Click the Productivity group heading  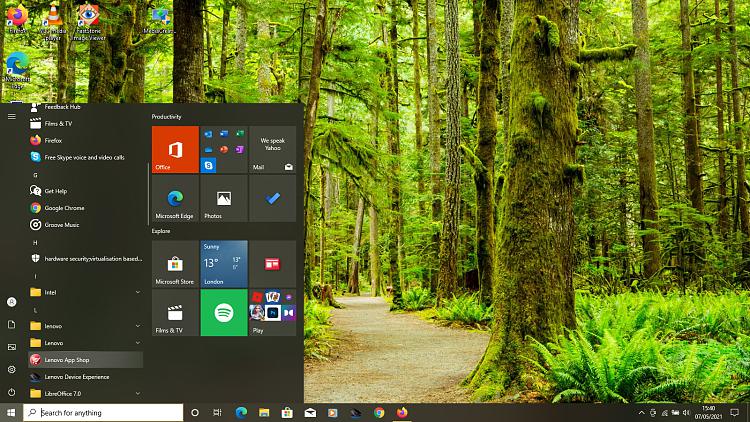(x=166, y=117)
